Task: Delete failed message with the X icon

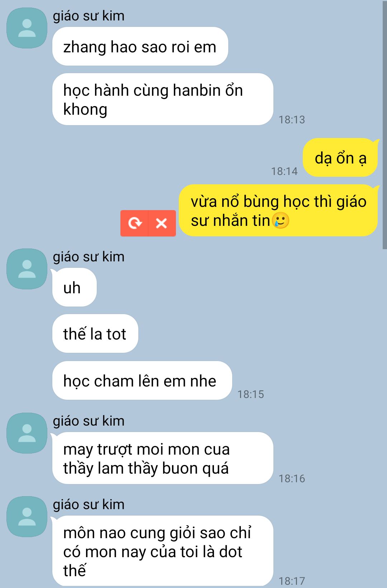Action: click(162, 223)
